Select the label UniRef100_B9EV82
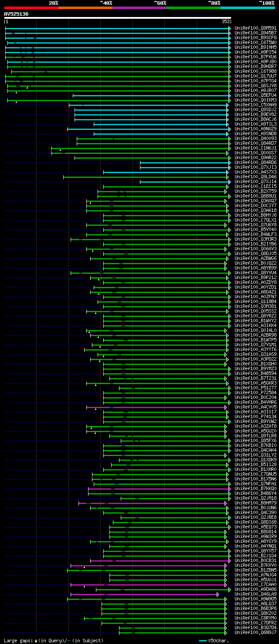This screenshot has width=279, height=644. pyautogui.click(x=255, y=115)
